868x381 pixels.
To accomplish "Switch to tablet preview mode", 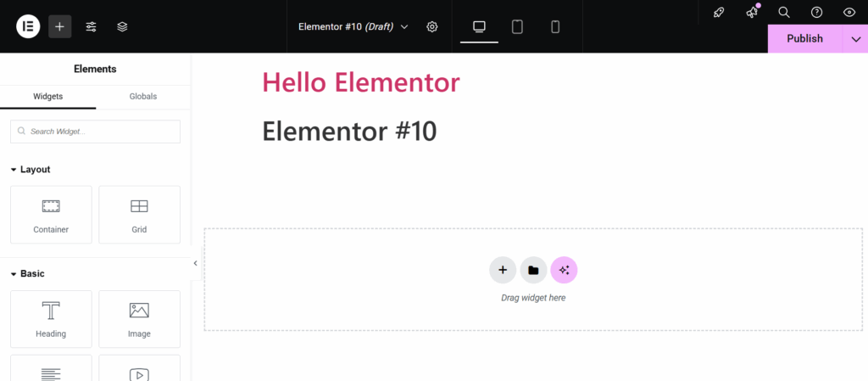I will point(517,26).
